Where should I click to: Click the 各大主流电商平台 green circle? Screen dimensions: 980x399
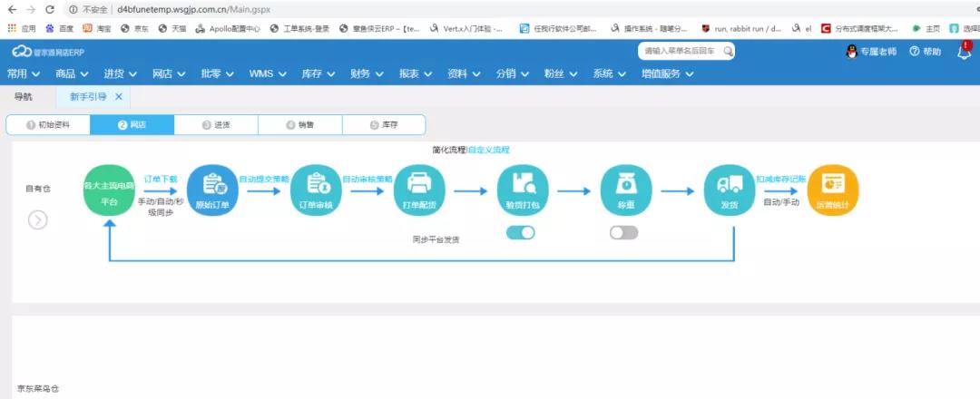click(x=109, y=190)
